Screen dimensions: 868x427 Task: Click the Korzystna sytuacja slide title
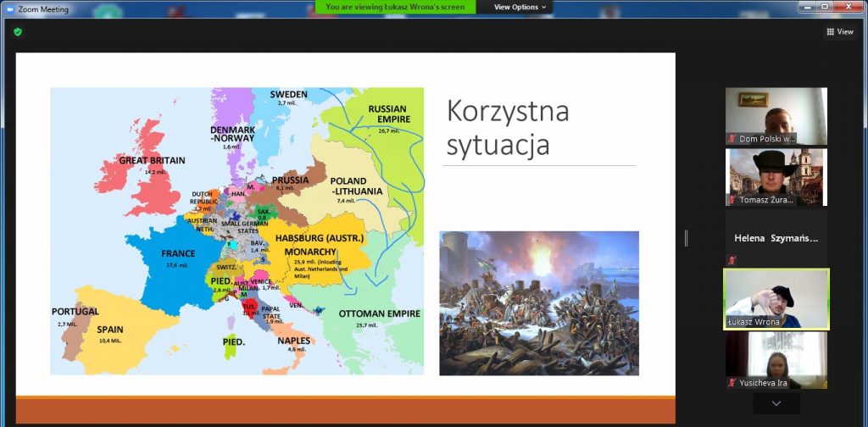click(x=508, y=127)
